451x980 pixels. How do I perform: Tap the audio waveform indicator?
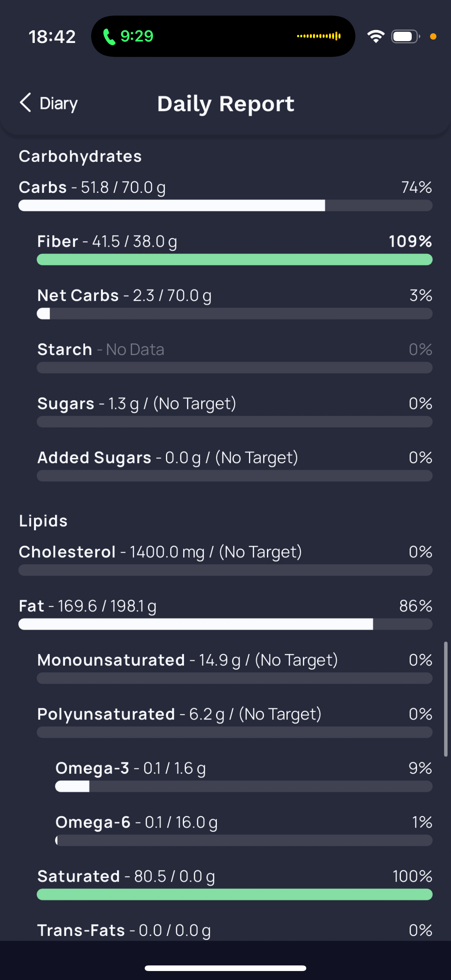click(319, 36)
